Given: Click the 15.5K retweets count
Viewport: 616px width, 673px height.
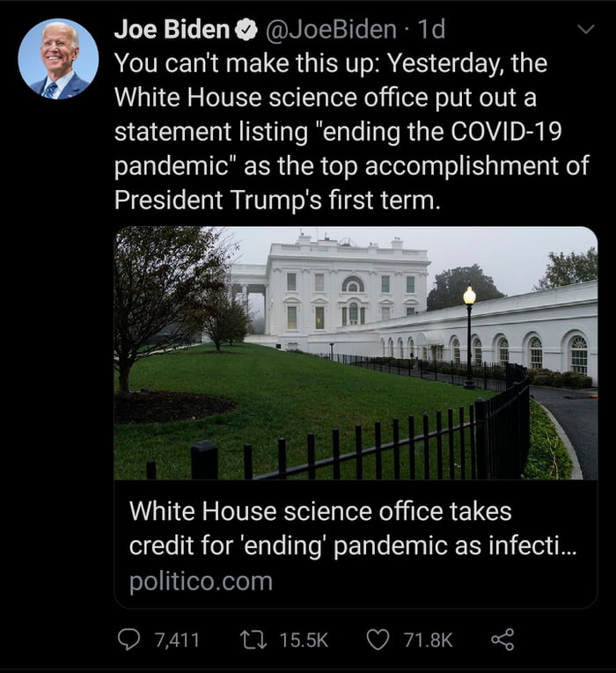Looking at the screenshot, I should tap(304, 640).
